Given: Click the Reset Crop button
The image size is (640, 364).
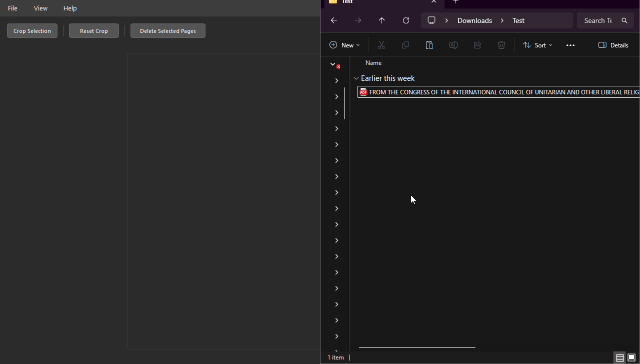Looking at the screenshot, I should pyautogui.click(x=94, y=31).
